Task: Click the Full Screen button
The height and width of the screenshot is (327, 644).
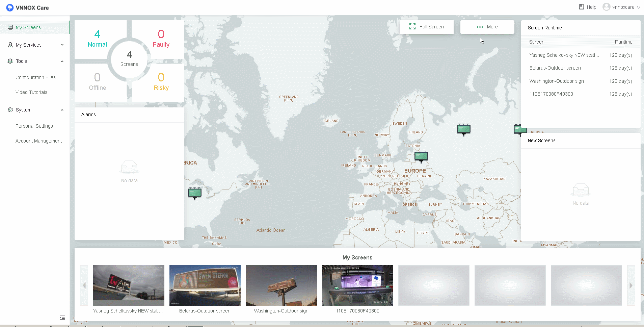Action: [426, 27]
